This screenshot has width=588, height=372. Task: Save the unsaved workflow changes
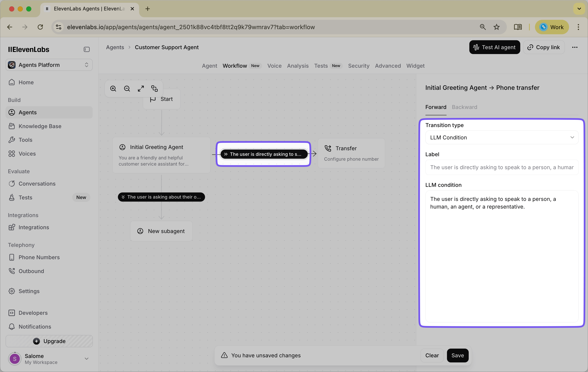pos(457,355)
